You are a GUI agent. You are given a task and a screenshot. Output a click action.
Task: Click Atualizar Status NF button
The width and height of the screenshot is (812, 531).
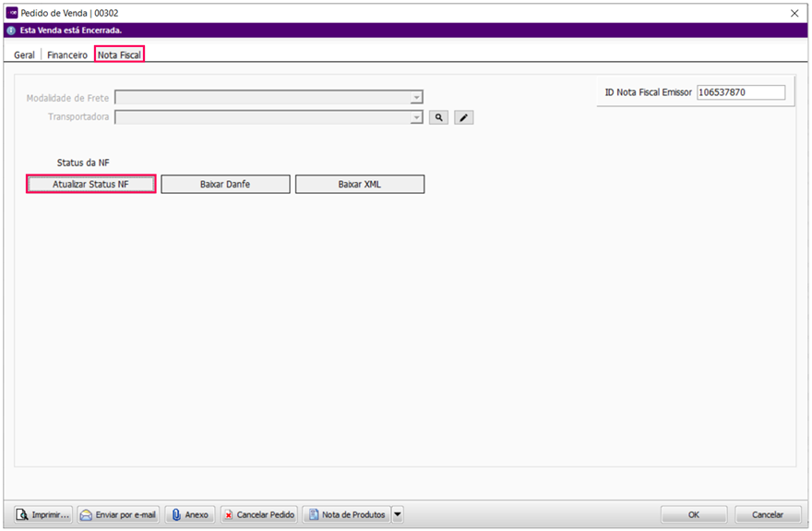pyautogui.click(x=90, y=184)
